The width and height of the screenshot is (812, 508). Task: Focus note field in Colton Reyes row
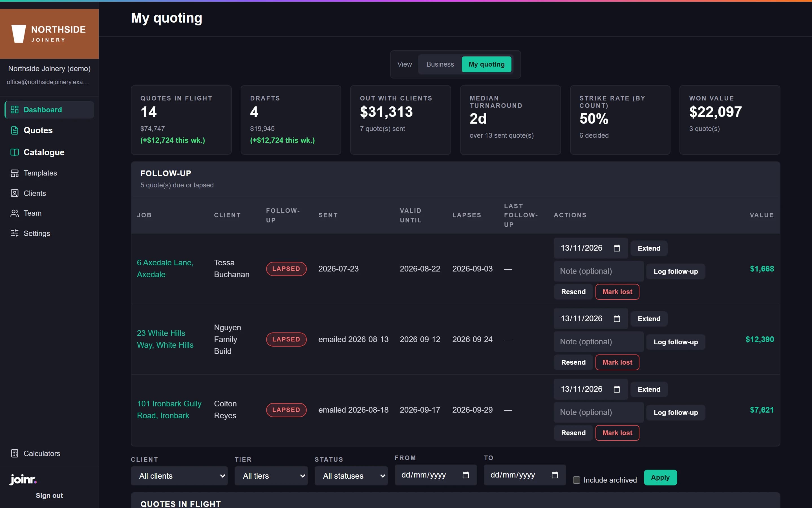[x=599, y=412]
